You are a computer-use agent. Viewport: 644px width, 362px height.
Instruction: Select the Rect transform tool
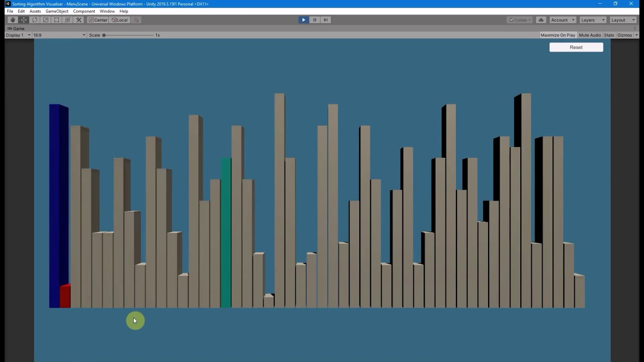point(56,20)
